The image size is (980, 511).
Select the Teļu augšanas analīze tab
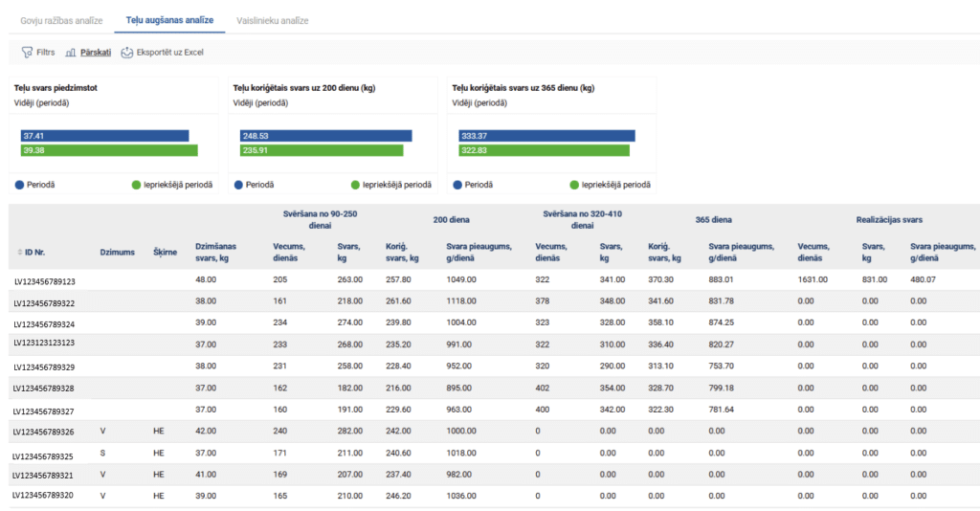pos(170,20)
